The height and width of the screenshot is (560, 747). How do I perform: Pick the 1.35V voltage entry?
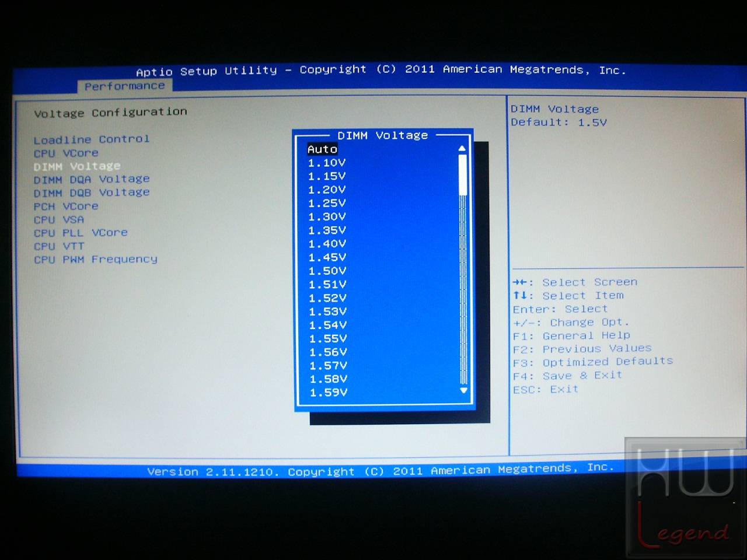[327, 230]
